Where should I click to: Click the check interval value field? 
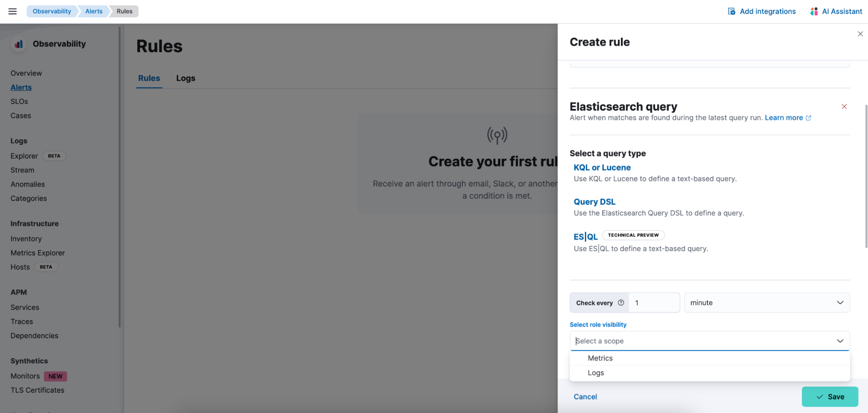click(x=654, y=302)
